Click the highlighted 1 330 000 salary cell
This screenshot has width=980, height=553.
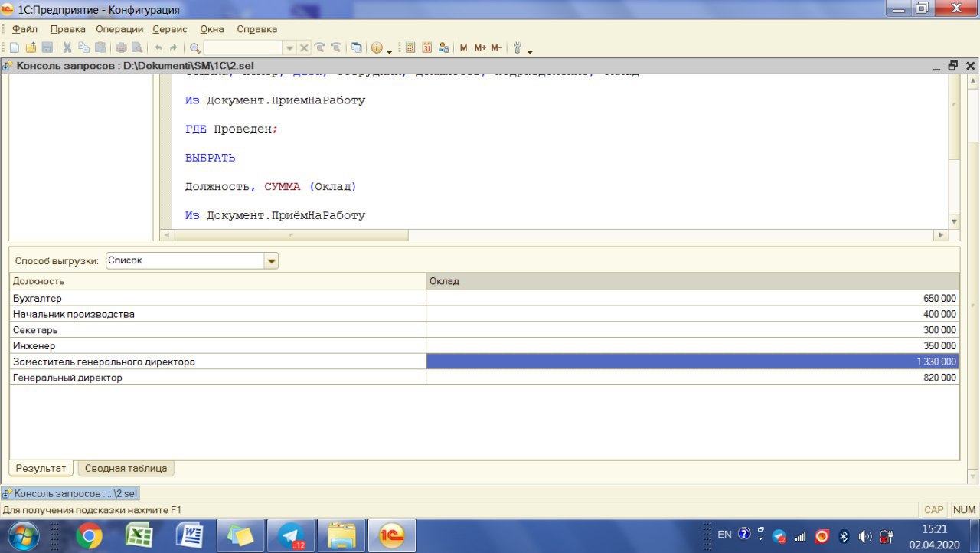(x=692, y=362)
